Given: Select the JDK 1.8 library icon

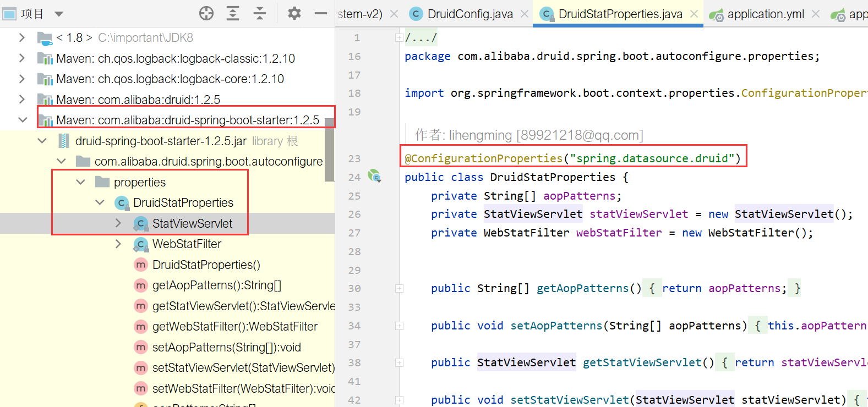Looking at the screenshot, I should click(45, 38).
